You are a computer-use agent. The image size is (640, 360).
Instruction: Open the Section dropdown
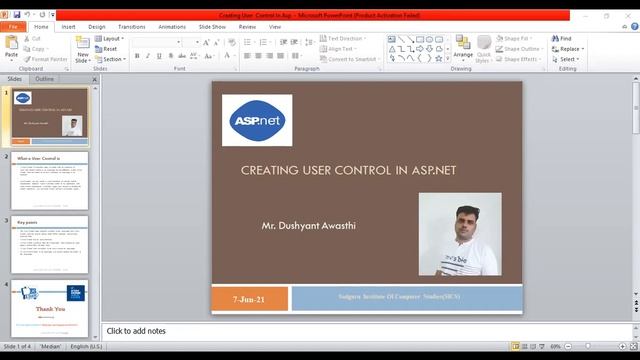tap(110, 59)
